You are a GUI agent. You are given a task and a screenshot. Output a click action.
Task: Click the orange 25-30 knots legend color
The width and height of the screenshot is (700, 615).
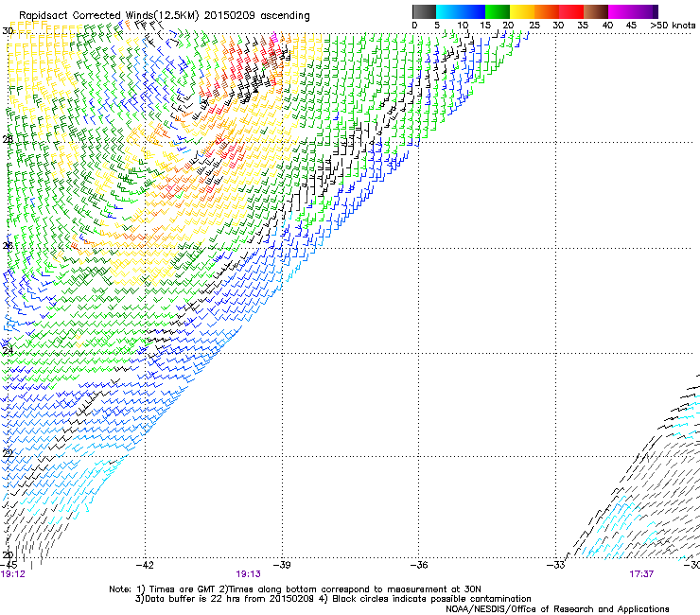tap(547, 11)
